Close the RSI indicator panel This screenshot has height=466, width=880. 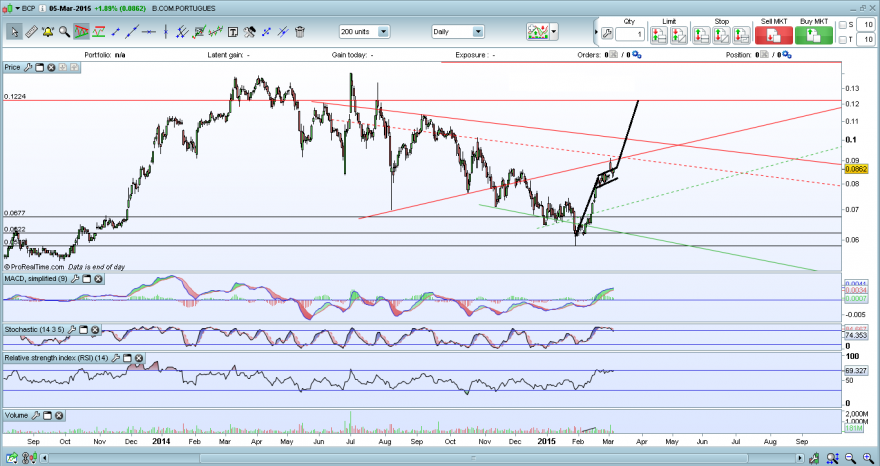click(x=139, y=358)
